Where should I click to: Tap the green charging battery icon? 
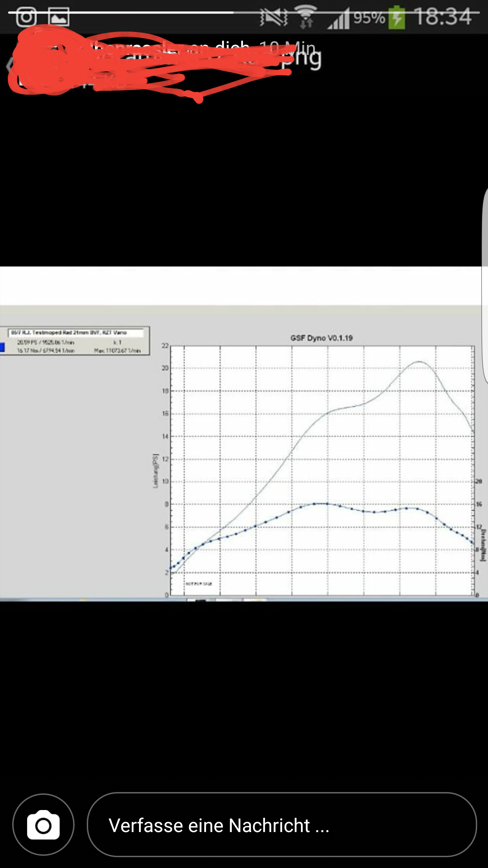tap(396, 18)
